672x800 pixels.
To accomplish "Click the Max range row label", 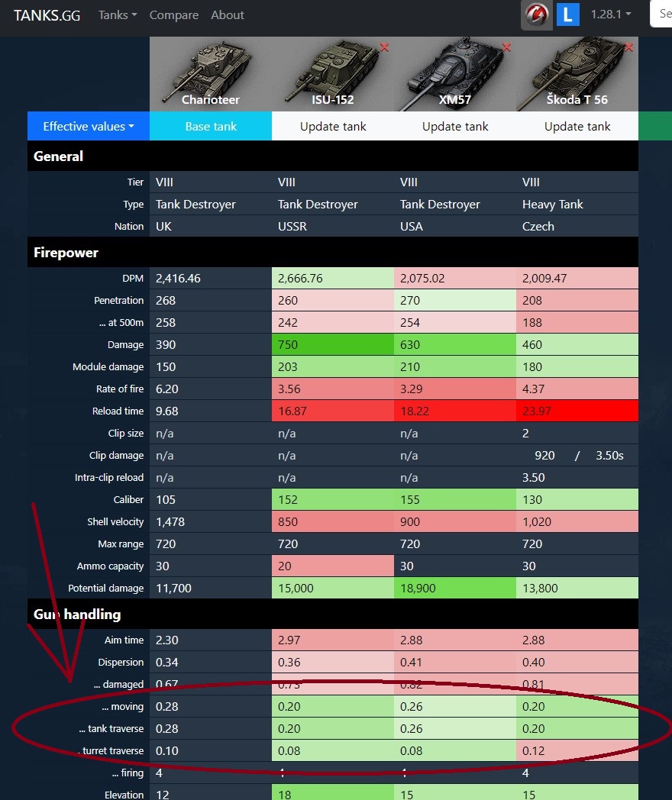I will (121, 544).
